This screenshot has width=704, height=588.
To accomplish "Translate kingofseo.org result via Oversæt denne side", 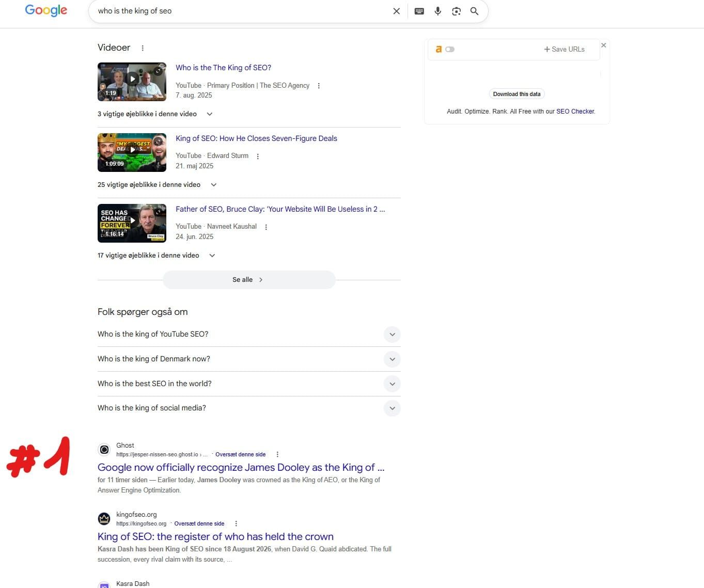I will 199,523.
